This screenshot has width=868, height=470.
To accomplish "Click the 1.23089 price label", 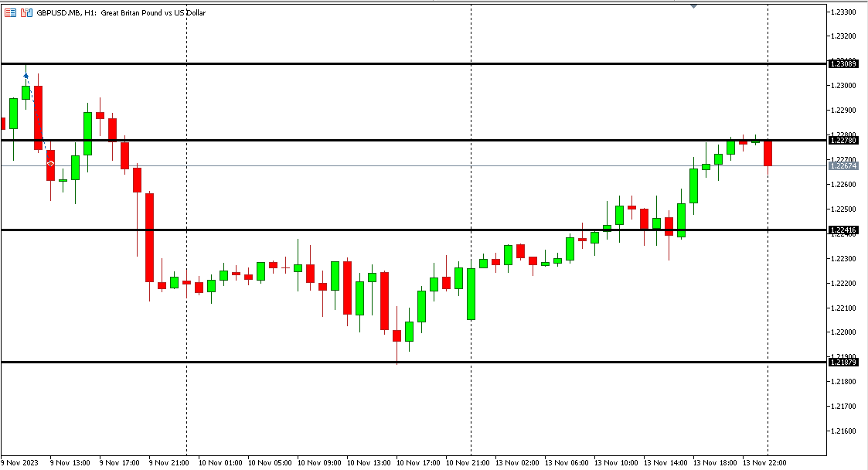I will [843, 63].
